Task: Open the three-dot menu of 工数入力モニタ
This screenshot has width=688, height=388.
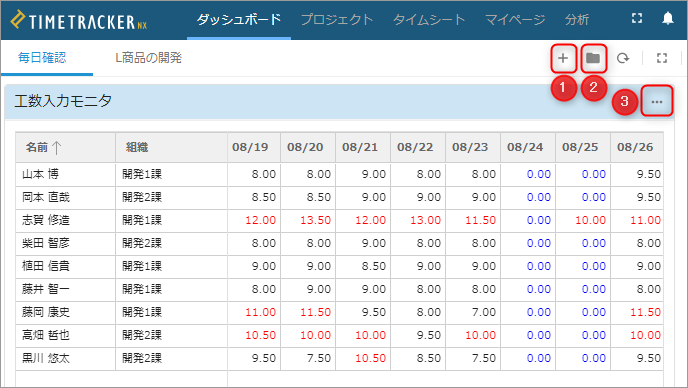Action: pyautogui.click(x=657, y=102)
